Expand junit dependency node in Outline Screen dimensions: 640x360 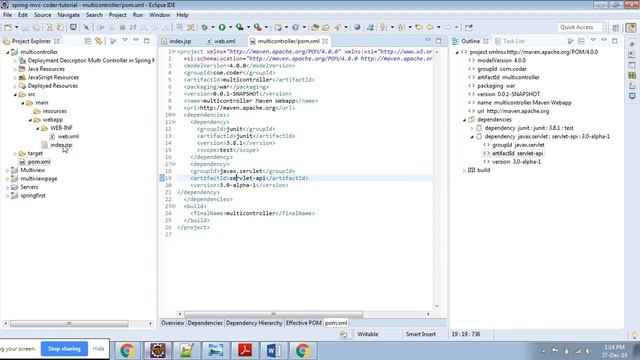pos(472,128)
